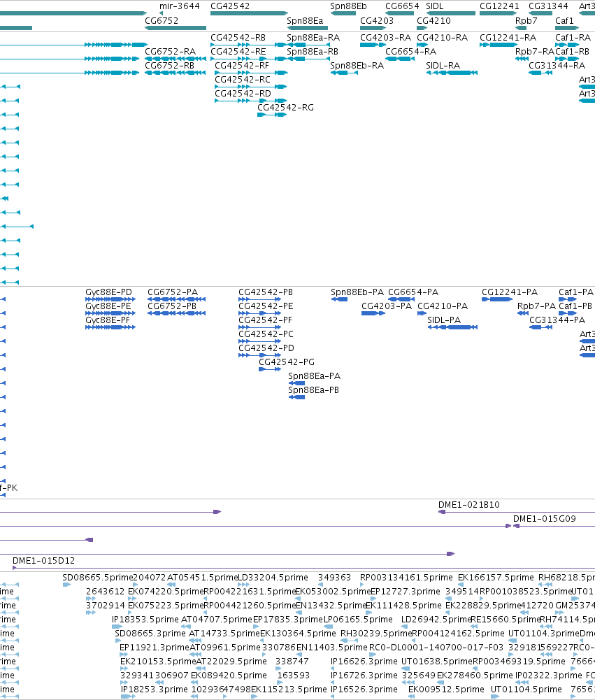Open EST AT22029.5prime
This screenshot has height=700, width=595.
(231, 661)
